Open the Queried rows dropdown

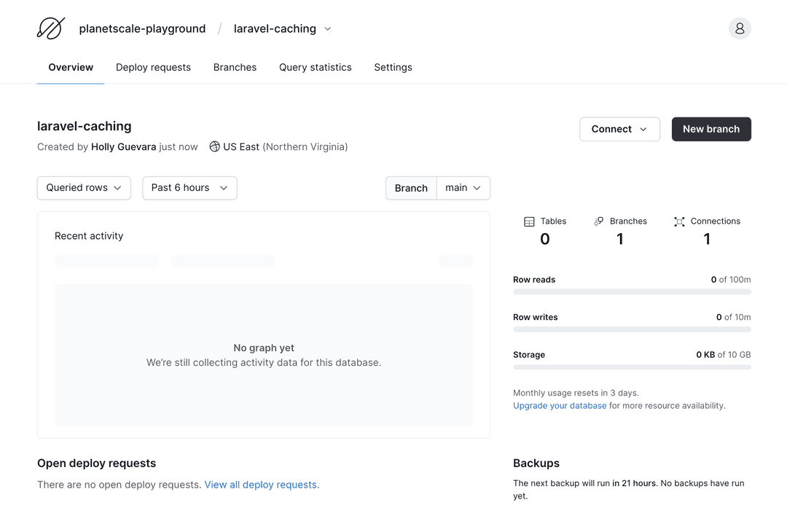pos(84,188)
